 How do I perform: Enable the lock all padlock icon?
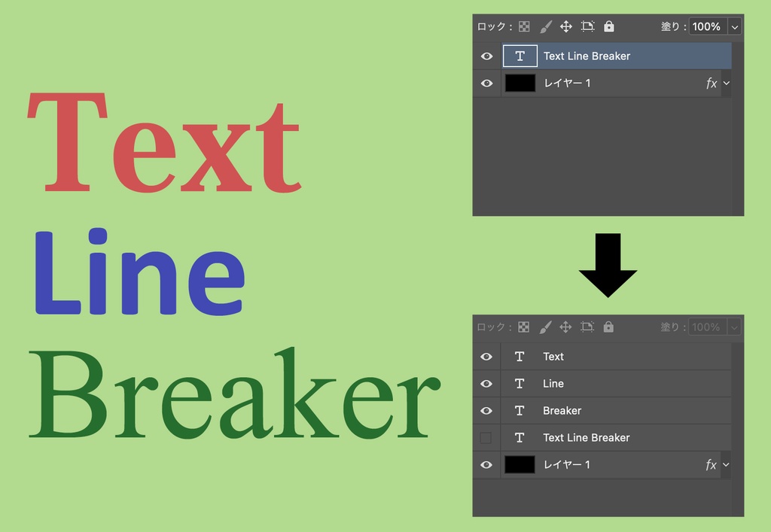[608, 26]
